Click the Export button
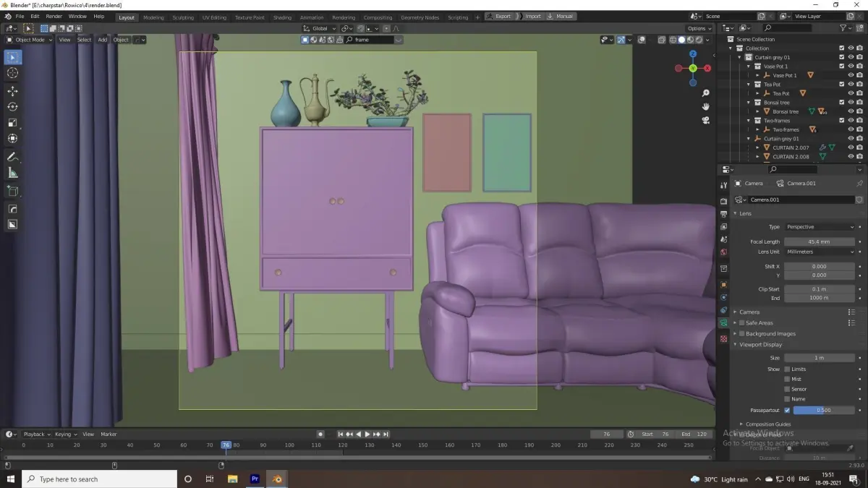Viewport: 868px width, 488px height. pyautogui.click(x=498, y=16)
